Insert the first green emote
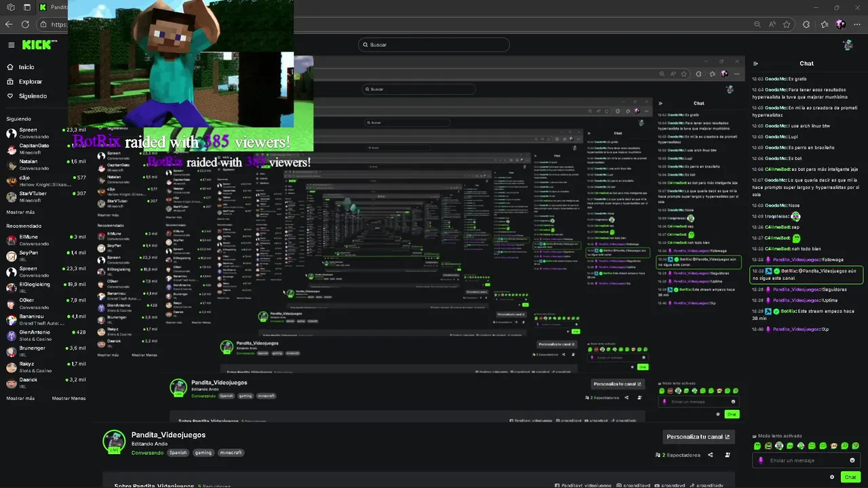Viewport: 868px width, 488px height. point(757,446)
